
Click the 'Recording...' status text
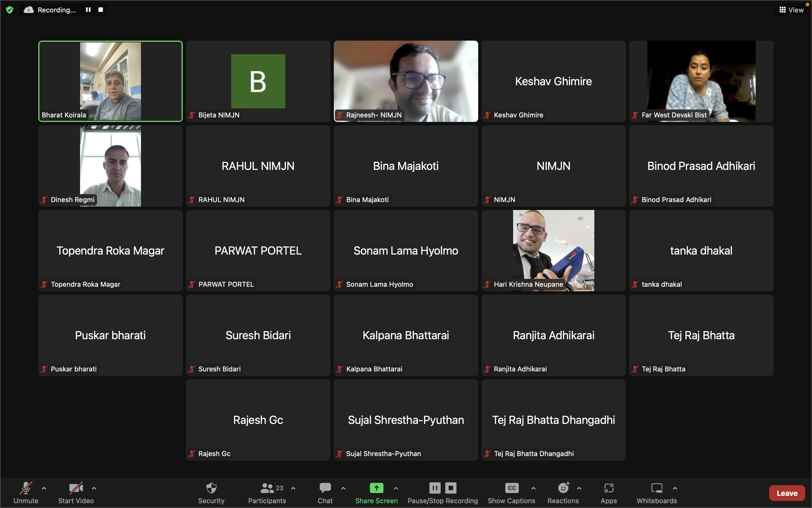57,10
